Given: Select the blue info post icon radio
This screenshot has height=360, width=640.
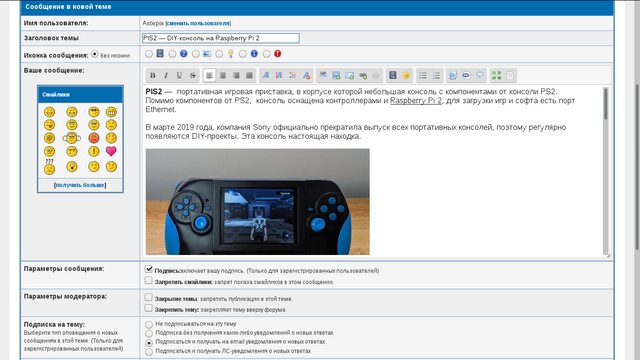Looking at the screenshot, I should point(242,54).
